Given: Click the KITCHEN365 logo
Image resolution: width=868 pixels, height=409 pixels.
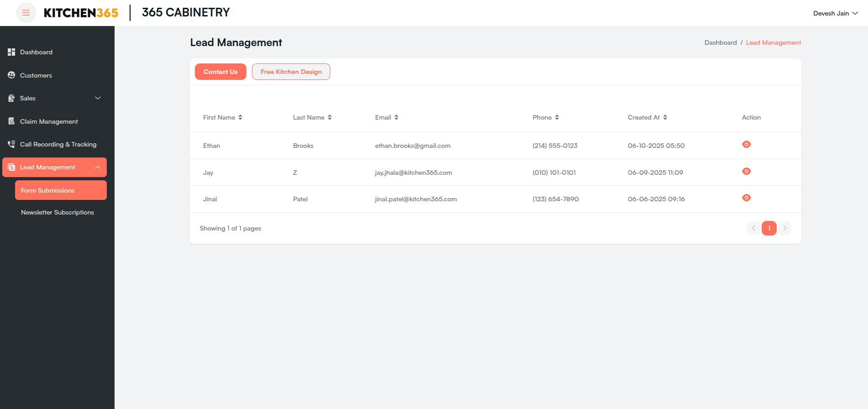Looking at the screenshot, I should pyautogui.click(x=81, y=13).
